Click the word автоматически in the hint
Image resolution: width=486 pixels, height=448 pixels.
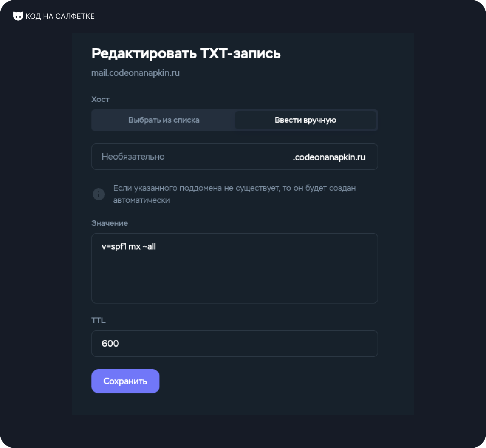click(x=142, y=200)
